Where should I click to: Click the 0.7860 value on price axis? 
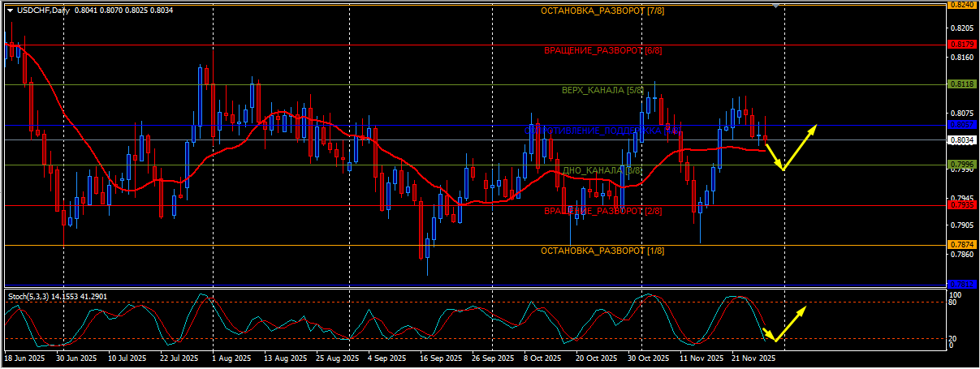[x=962, y=255]
